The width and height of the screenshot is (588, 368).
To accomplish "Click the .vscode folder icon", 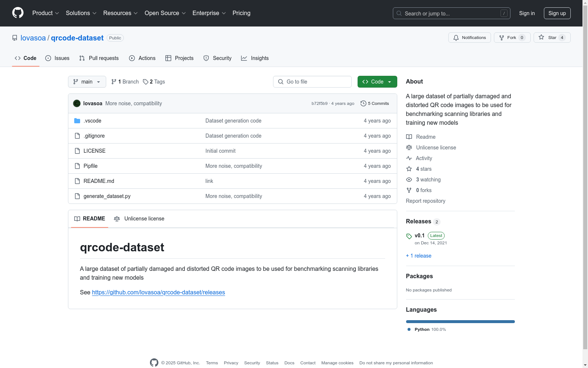I will (77, 121).
